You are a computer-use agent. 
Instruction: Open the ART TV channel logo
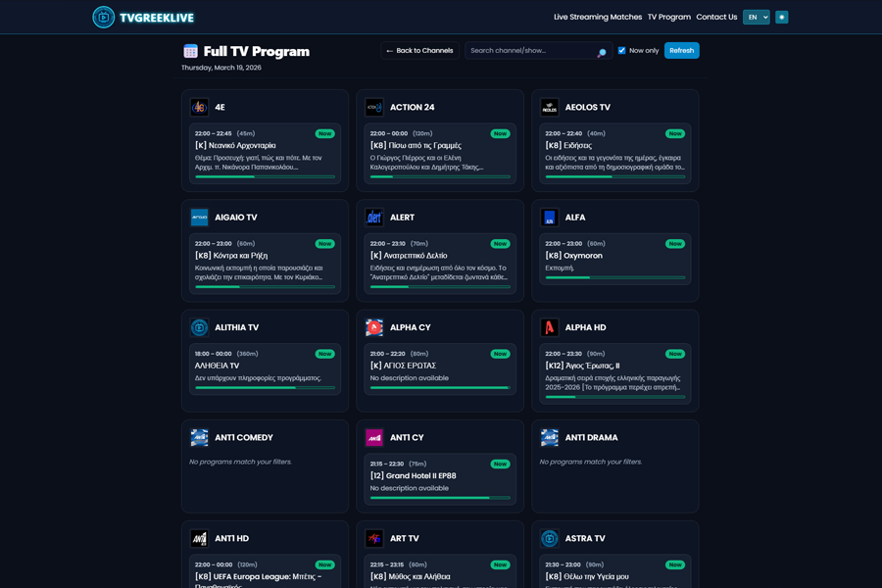pyautogui.click(x=374, y=538)
